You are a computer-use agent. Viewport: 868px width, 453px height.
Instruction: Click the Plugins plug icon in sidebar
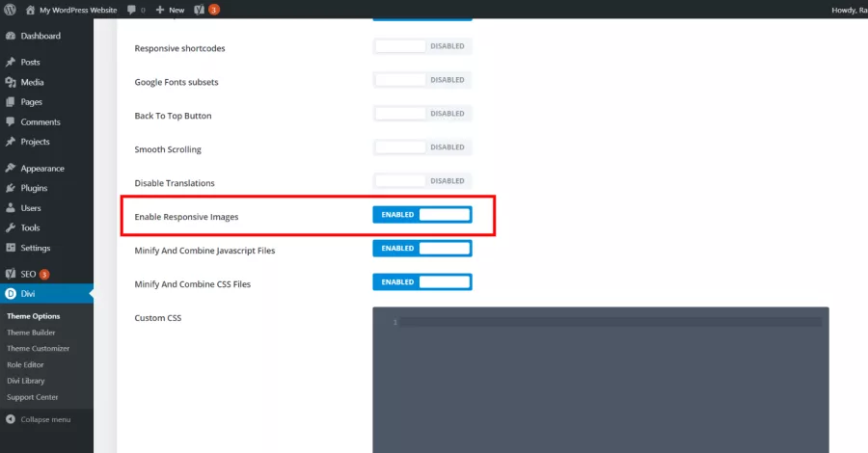tap(11, 188)
